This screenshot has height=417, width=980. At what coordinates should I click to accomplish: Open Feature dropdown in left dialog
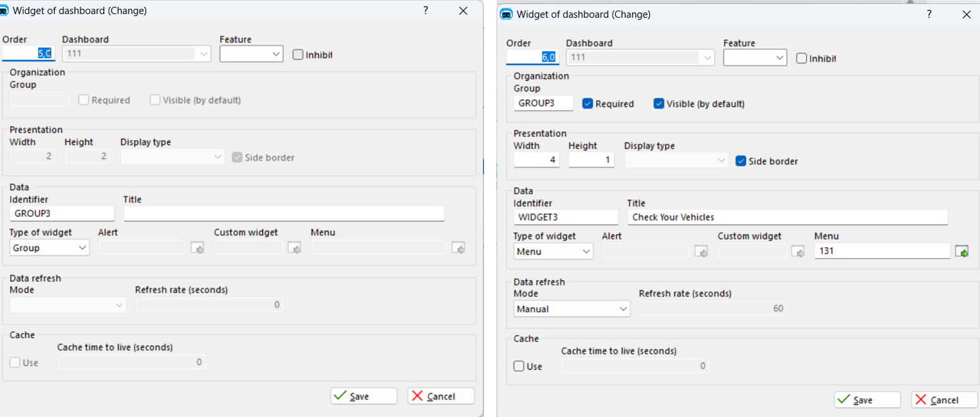point(251,54)
